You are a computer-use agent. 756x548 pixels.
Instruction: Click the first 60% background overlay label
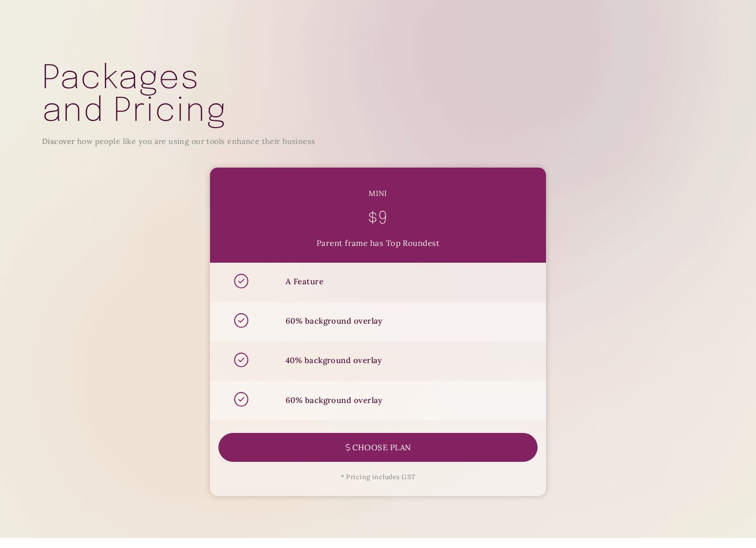click(x=334, y=320)
